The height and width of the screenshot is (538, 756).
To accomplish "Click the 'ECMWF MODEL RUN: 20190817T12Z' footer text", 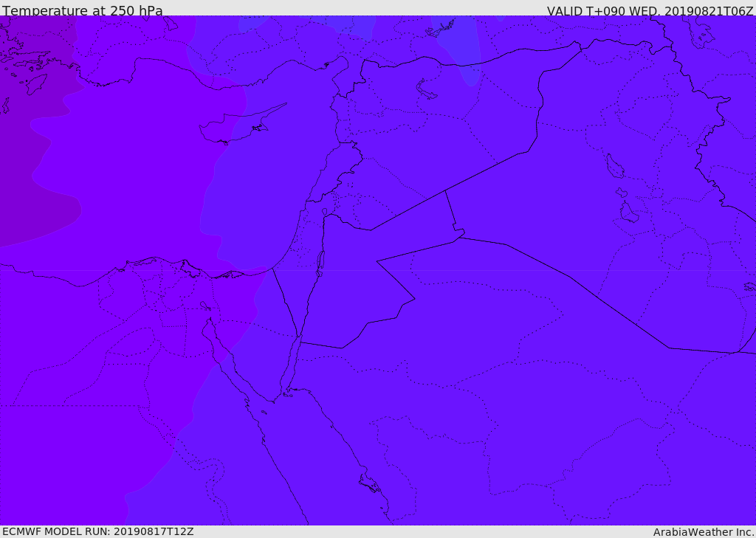I will click(98, 532).
